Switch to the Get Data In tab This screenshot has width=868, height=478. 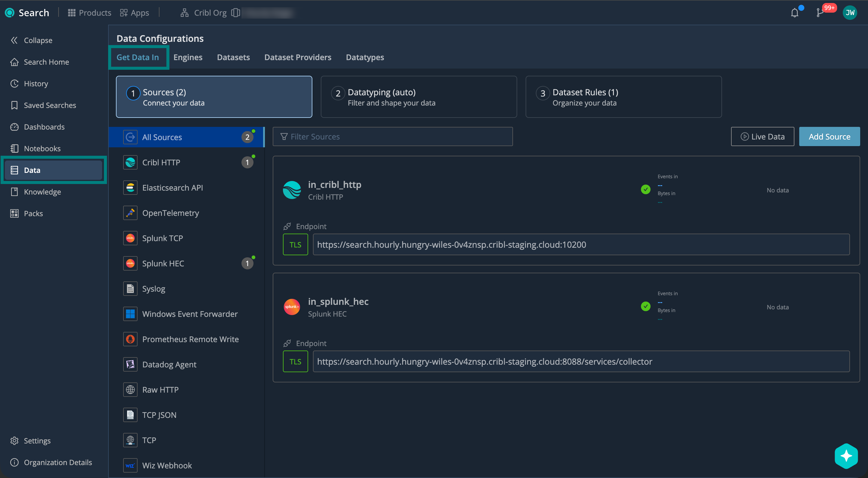[138, 57]
